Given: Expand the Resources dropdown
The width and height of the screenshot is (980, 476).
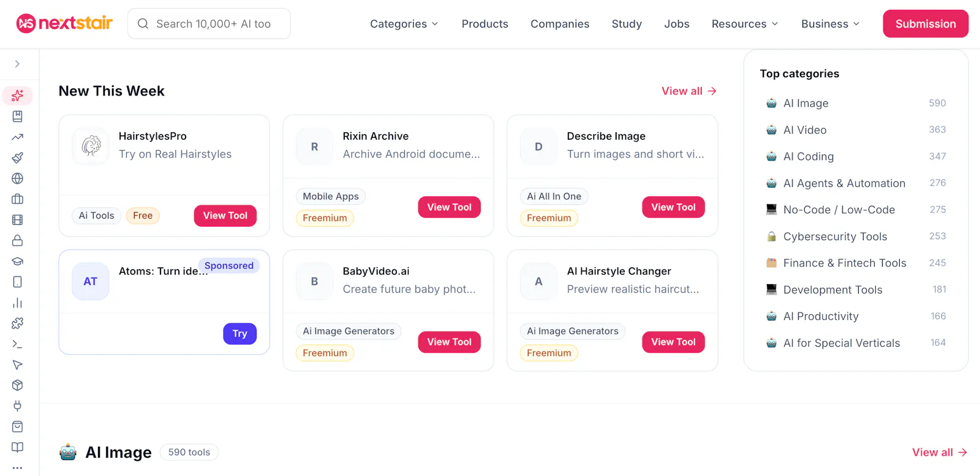Looking at the screenshot, I should pyautogui.click(x=745, y=24).
